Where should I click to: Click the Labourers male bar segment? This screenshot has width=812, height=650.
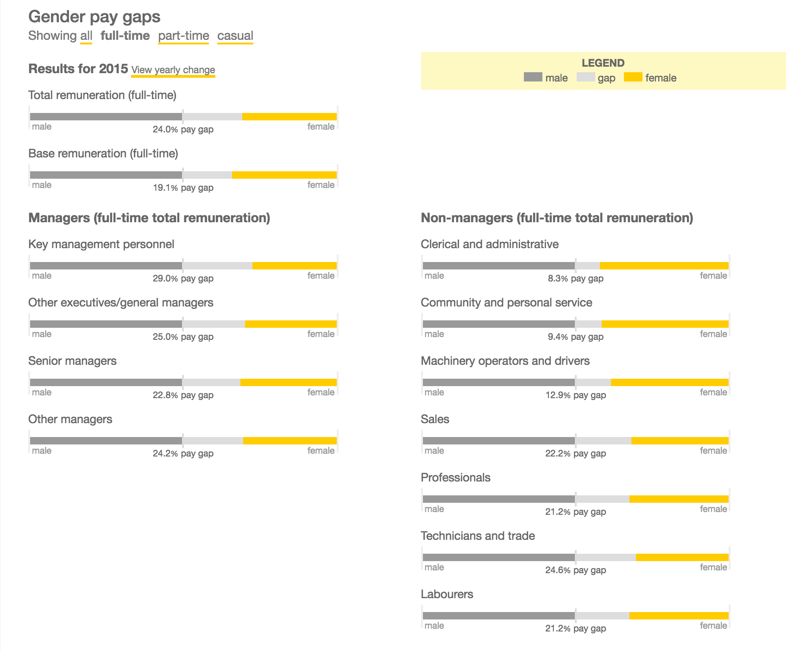tap(498, 616)
